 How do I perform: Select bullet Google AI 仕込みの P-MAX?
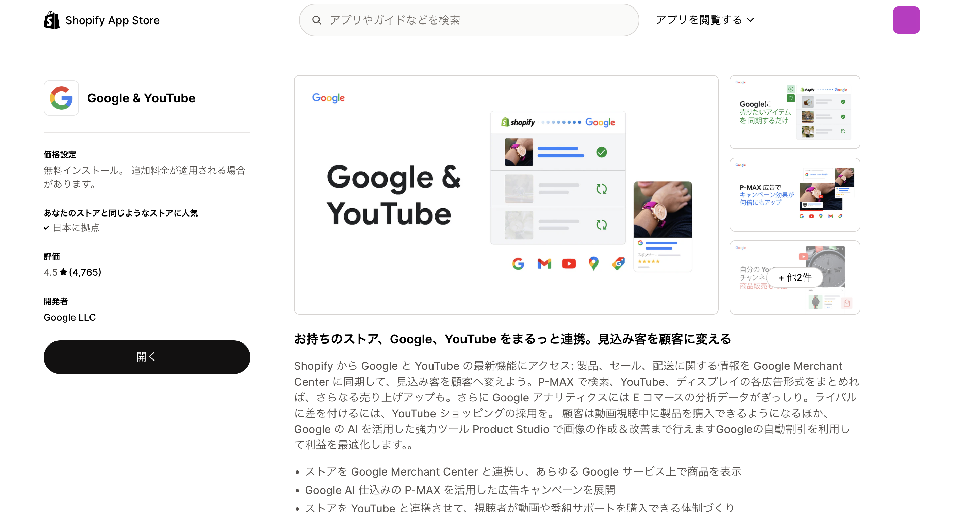click(x=460, y=490)
